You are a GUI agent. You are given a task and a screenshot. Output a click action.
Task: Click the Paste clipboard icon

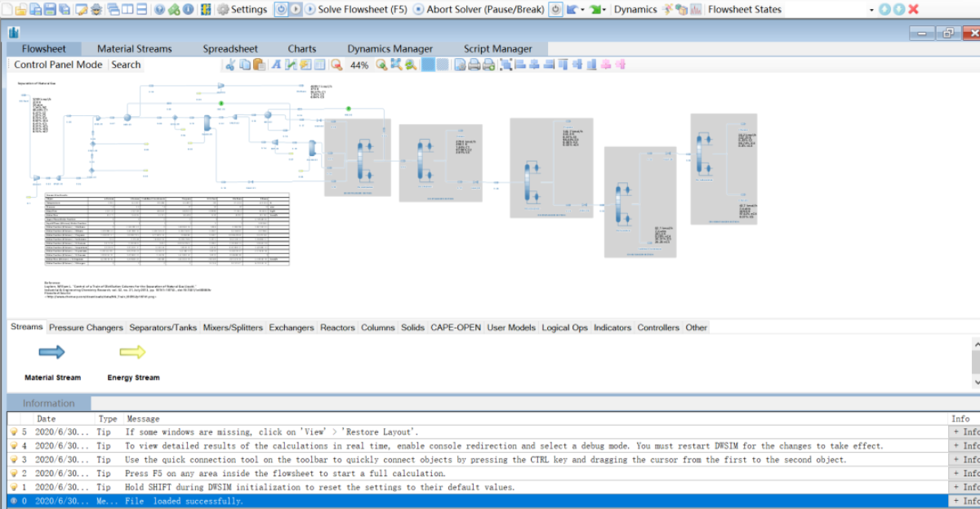(x=259, y=65)
